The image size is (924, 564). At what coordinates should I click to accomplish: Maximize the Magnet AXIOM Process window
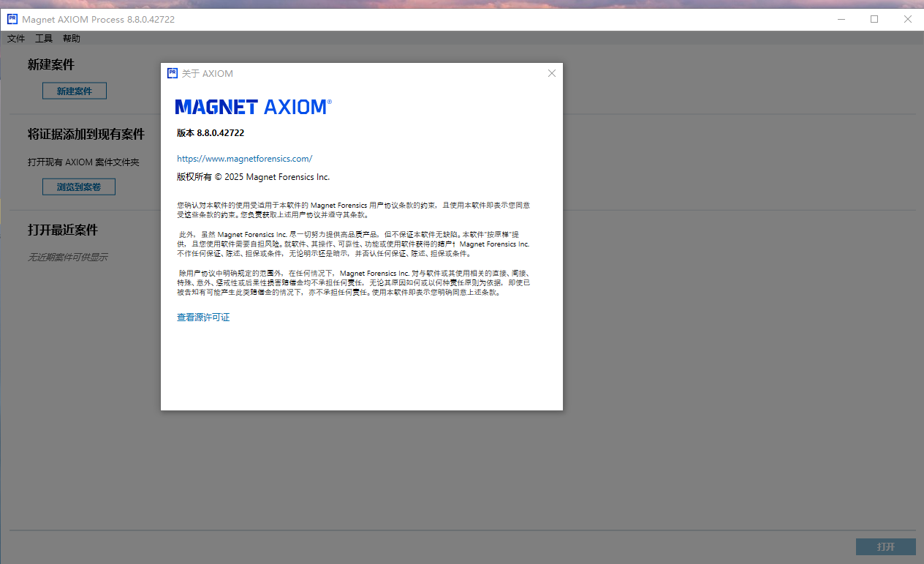[x=874, y=19]
